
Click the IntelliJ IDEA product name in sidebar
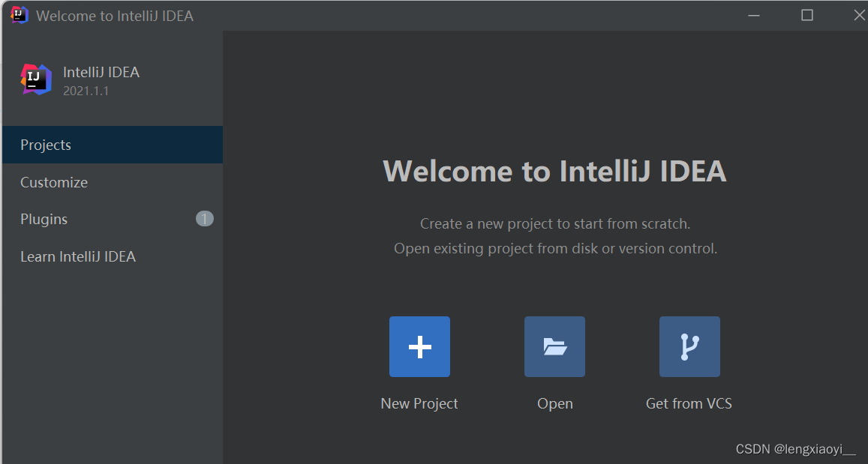[x=101, y=73]
